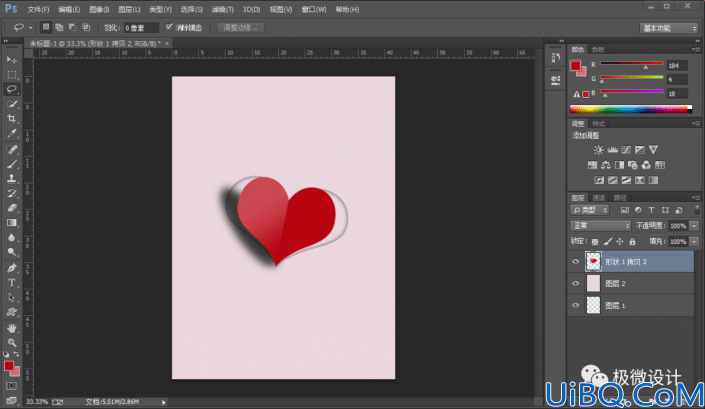Open the status bar info arrow menu
Screen dimensions: 705x409
click(x=164, y=402)
